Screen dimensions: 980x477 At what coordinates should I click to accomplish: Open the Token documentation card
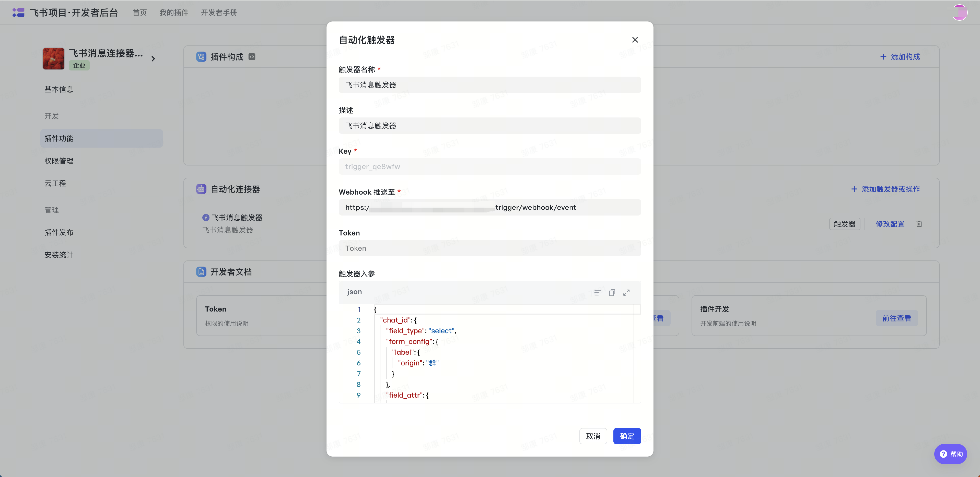coord(261,316)
